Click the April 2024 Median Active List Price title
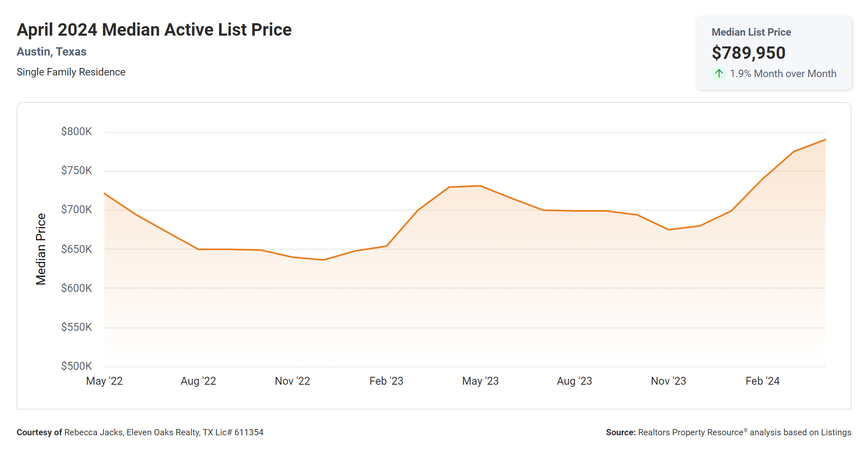 click(154, 30)
